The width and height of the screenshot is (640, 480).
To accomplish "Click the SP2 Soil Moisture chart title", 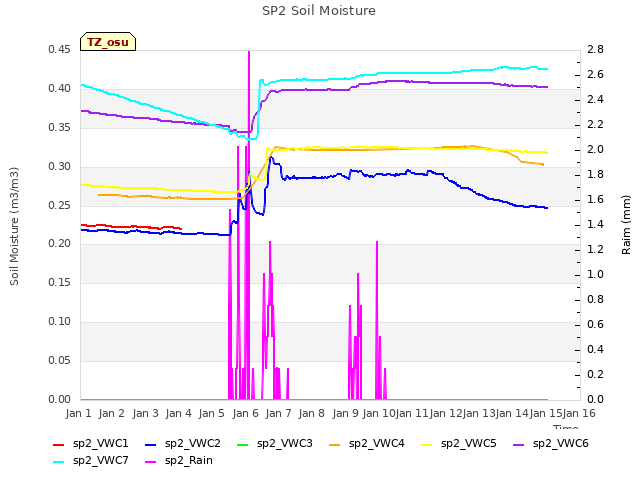I will click(319, 11).
